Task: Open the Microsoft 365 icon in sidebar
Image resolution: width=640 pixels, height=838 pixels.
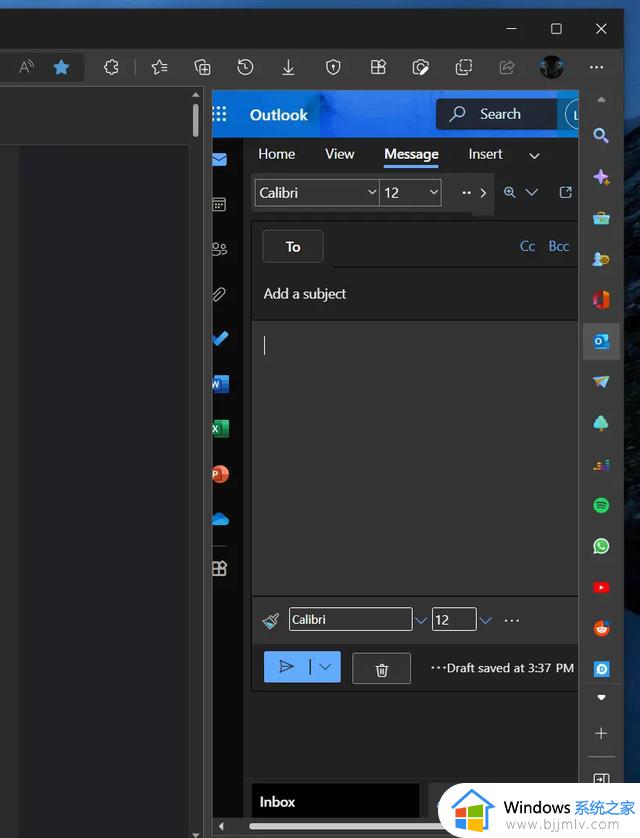Action: (601, 300)
